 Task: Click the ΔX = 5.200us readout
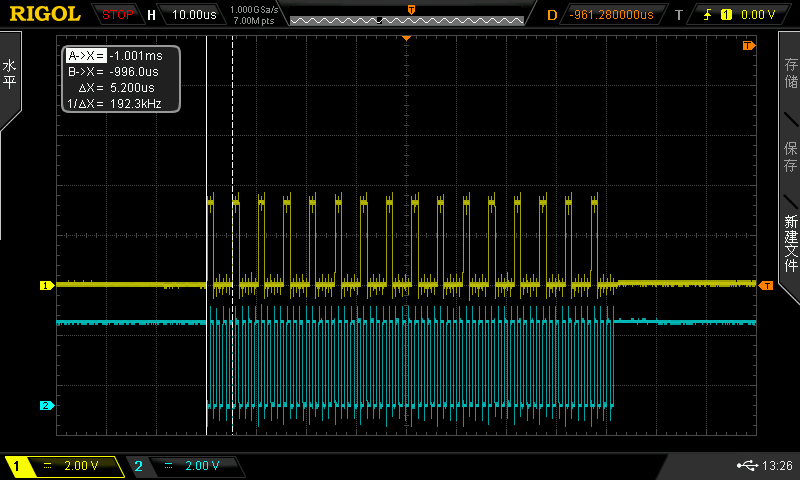pyautogui.click(x=116, y=88)
